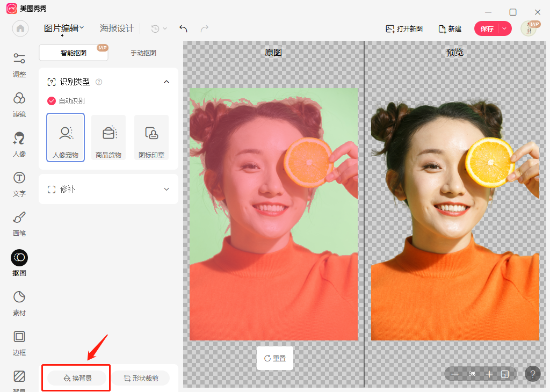Open the help question mark icon
Image resolution: width=550 pixels, height=392 pixels.
coord(532,374)
